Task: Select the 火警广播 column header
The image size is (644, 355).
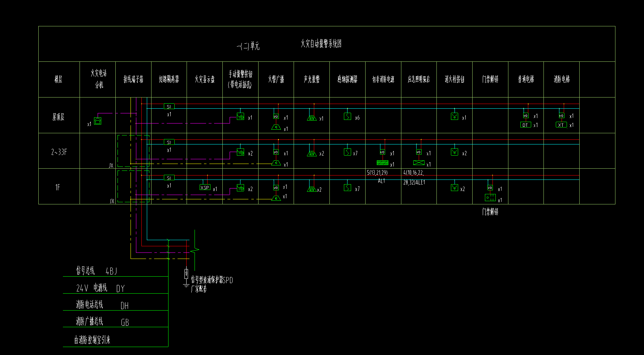Action: pyautogui.click(x=276, y=79)
